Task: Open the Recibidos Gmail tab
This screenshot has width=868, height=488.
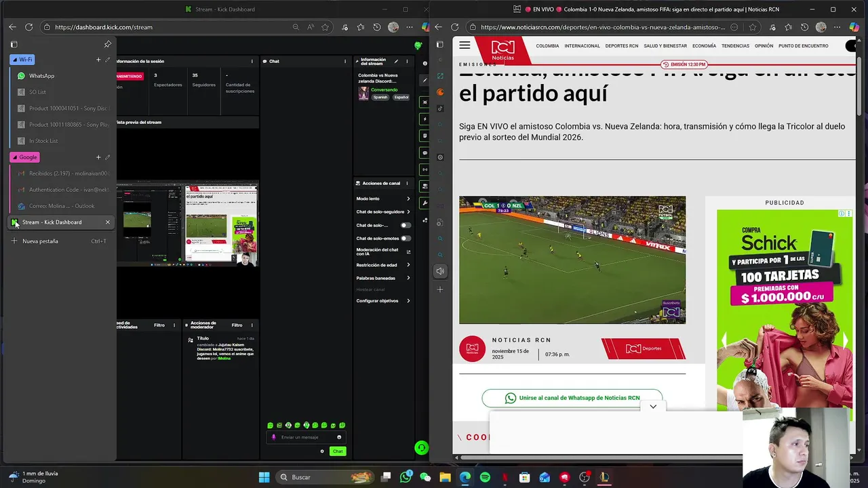Action: pyautogui.click(x=62, y=174)
